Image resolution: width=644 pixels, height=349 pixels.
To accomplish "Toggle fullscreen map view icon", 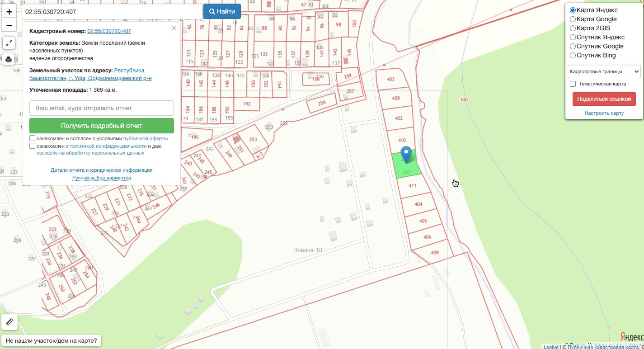I will pyautogui.click(x=9, y=43).
